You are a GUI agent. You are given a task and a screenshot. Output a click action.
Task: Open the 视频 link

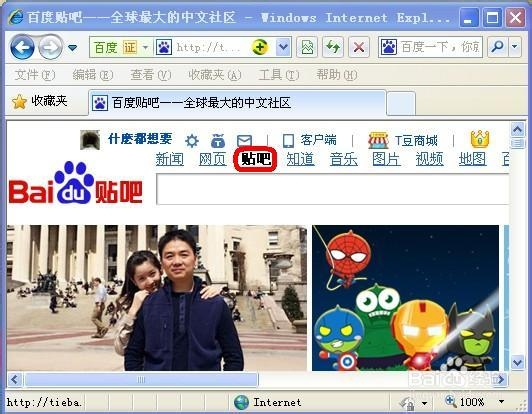pyautogui.click(x=430, y=159)
